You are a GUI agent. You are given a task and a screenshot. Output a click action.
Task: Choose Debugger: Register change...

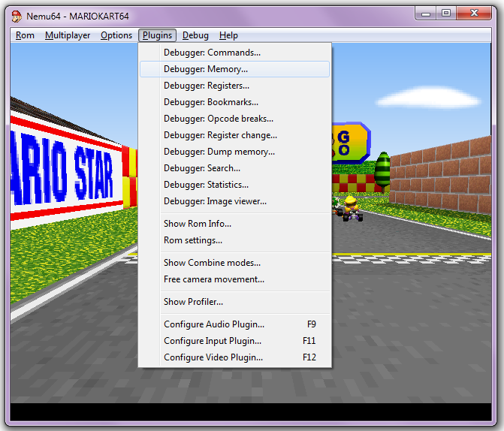[x=234, y=135]
